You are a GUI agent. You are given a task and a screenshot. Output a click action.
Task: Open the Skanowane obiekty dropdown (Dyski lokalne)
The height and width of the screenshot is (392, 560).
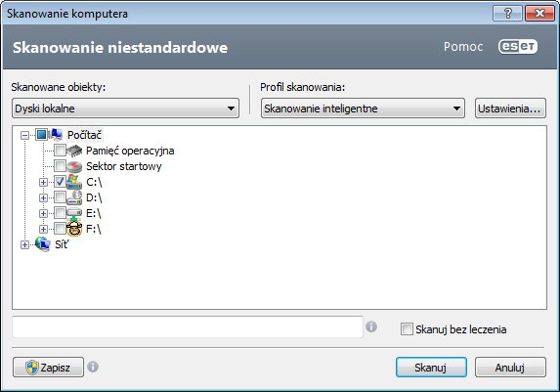point(125,109)
